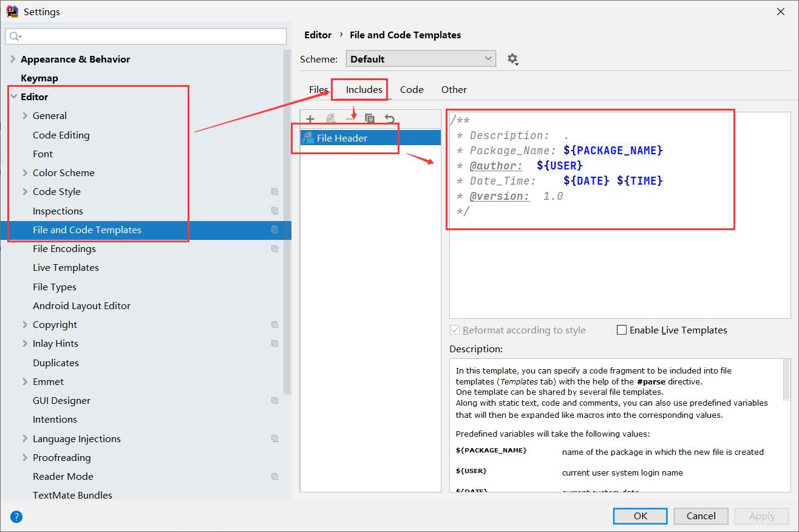The image size is (799, 532).
Task: Click the create child template icon
Action: [331, 119]
